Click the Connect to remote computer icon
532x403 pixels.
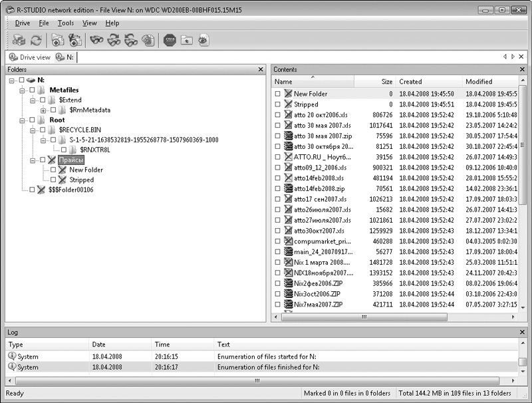(x=19, y=41)
